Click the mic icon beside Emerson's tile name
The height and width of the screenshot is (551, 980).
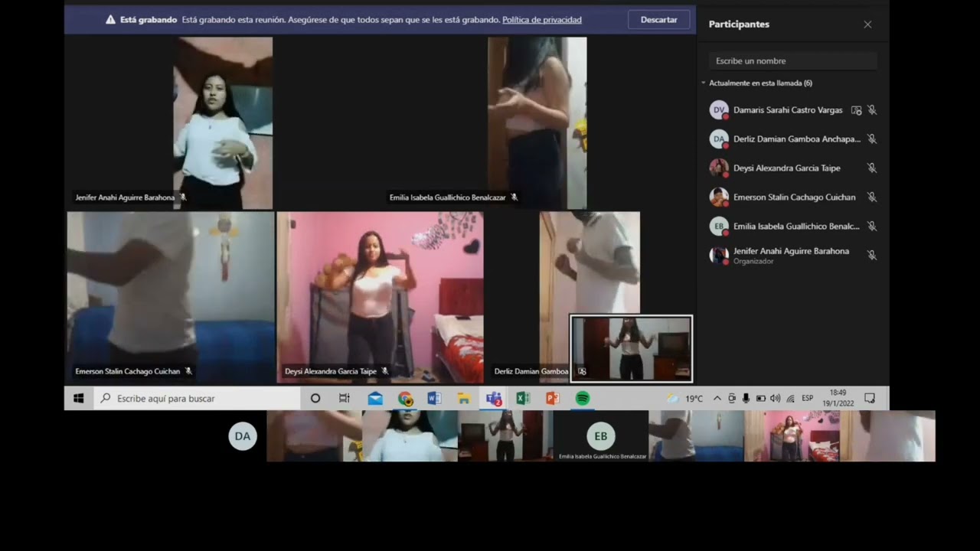[x=188, y=371]
